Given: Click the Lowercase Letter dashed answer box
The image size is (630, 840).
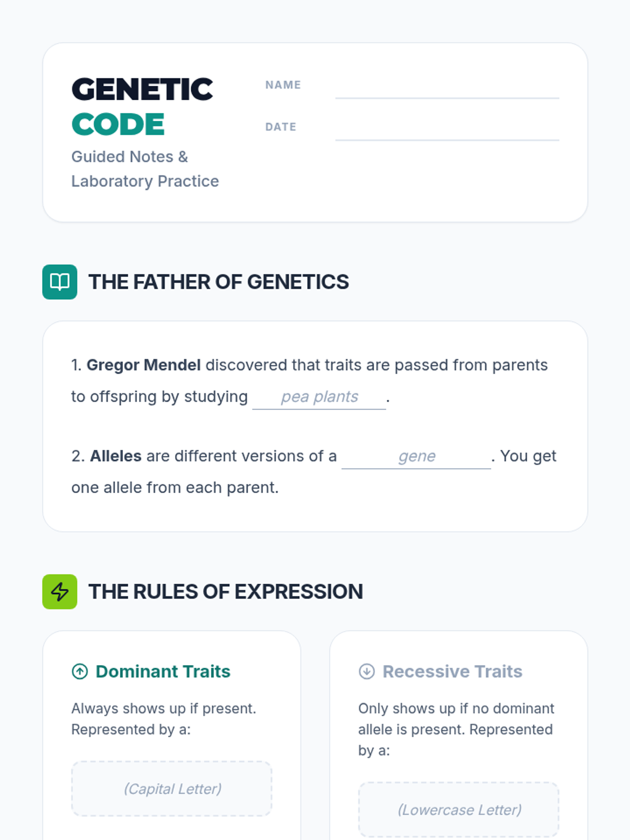Looking at the screenshot, I should coord(458,810).
